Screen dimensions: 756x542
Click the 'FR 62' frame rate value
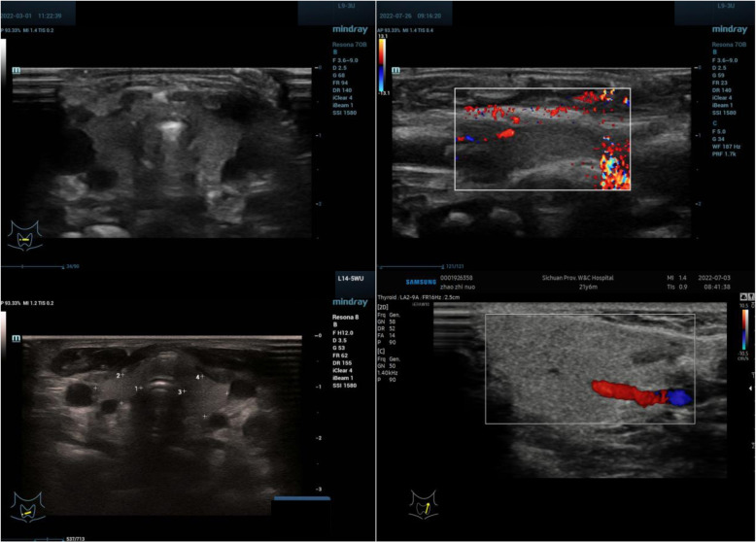click(340, 356)
